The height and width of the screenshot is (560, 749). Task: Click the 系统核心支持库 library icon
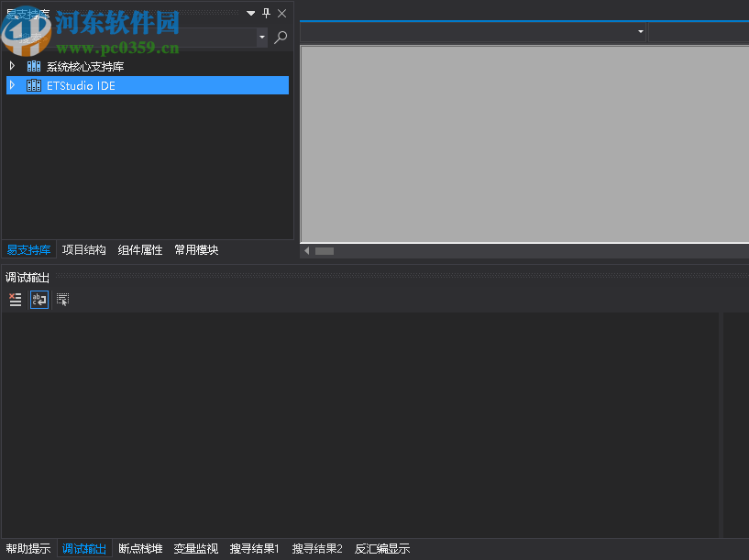(34, 65)
